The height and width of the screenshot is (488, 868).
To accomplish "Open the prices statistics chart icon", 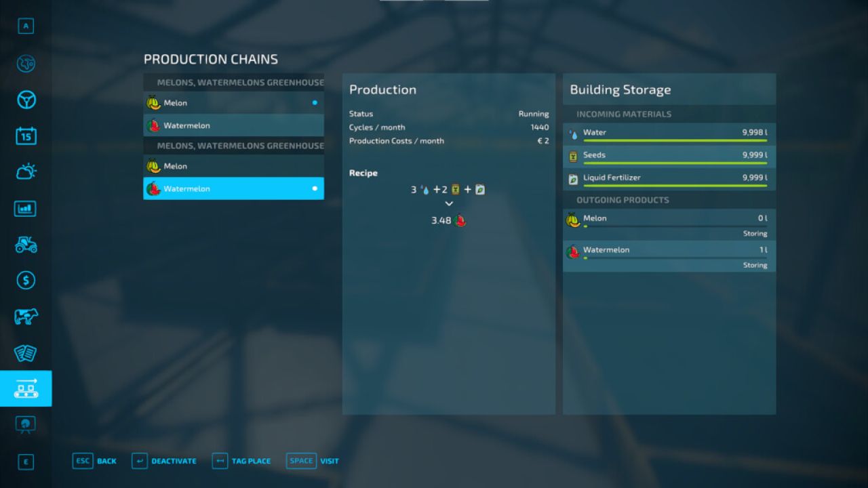I will pyautogui.click(x=26, y=209).
